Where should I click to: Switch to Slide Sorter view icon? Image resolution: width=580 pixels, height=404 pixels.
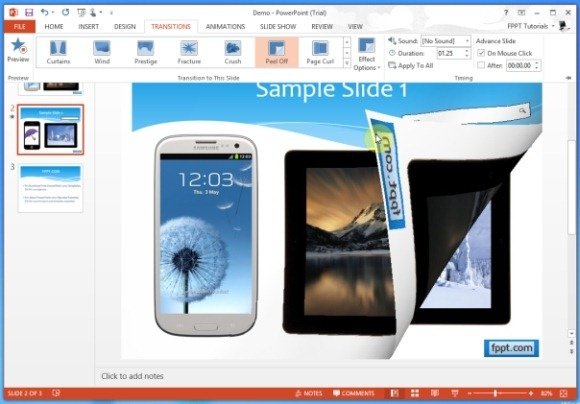pyautogui.click(x=415, y=393)
